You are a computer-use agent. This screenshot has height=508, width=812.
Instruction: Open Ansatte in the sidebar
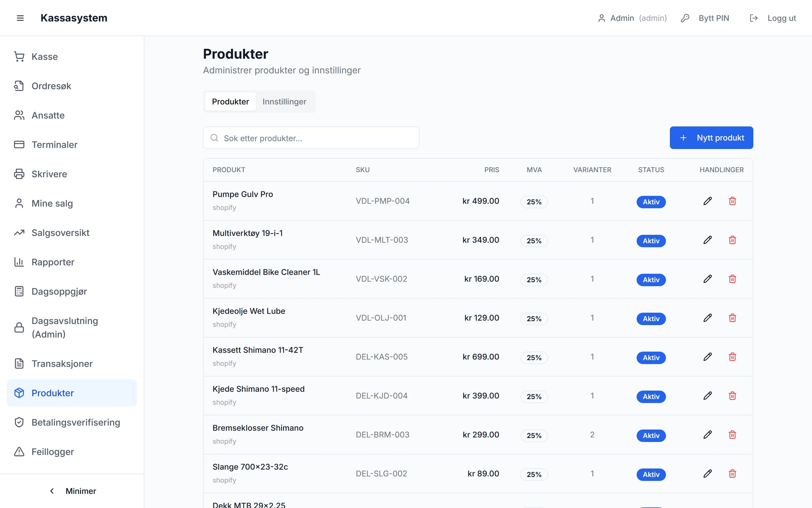(x=72, y=115)
